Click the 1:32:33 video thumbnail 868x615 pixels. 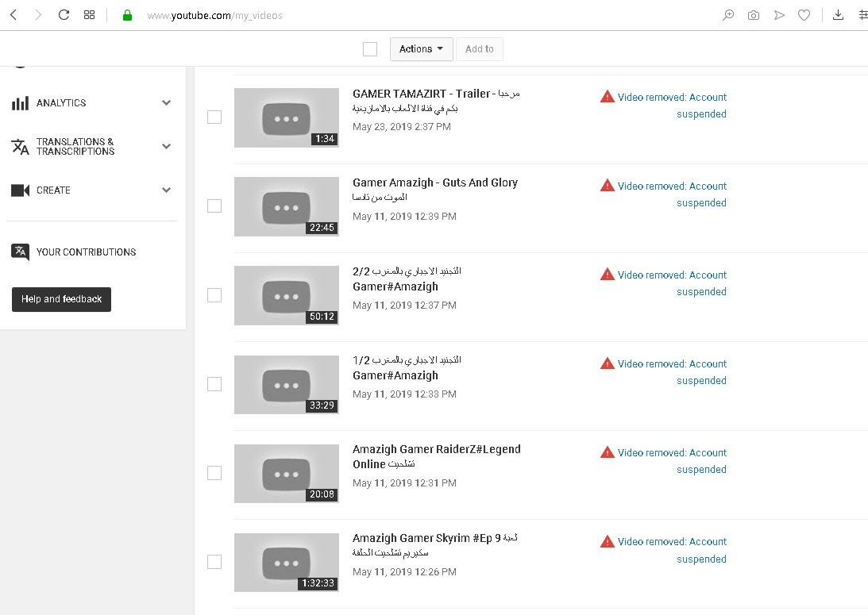coord(287,563)
